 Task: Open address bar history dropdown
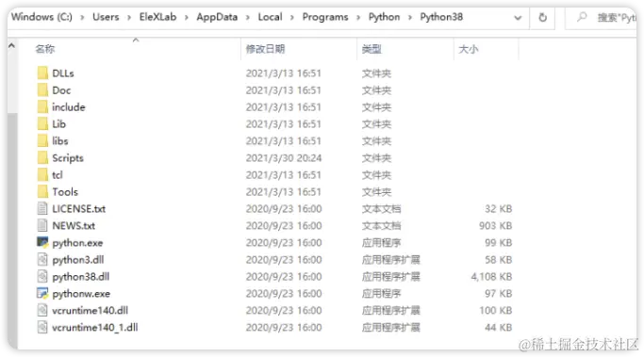click(x=518, y=18)
